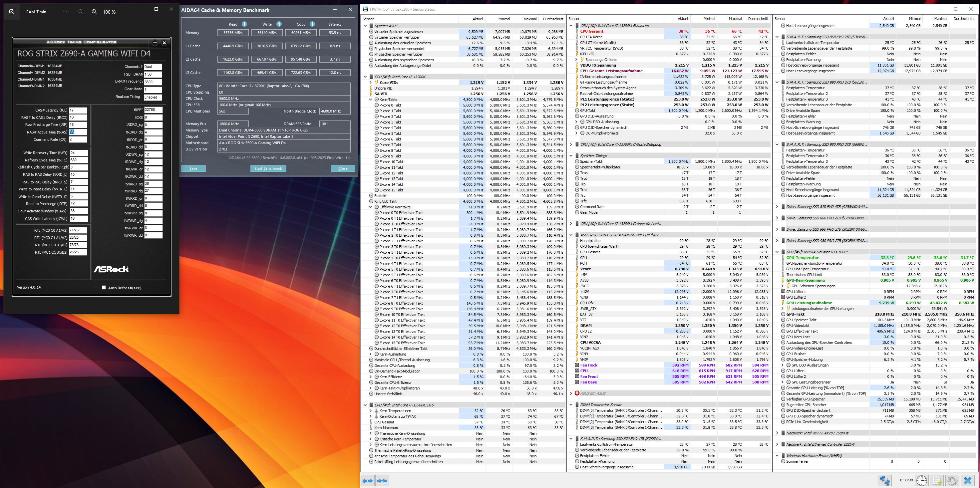This screenshot has height=488, width=980.
Task: Collapse the Speicher-Timings section
Action: 571,155
